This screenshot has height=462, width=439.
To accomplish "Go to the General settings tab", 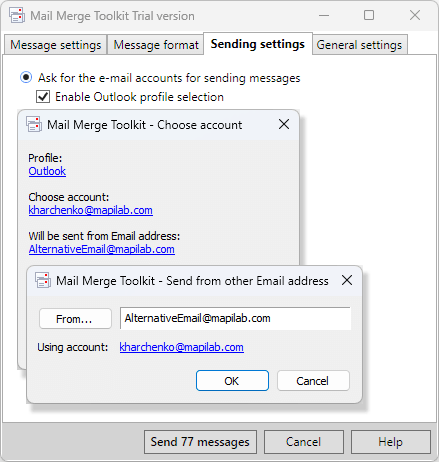I will coord(359,45).
